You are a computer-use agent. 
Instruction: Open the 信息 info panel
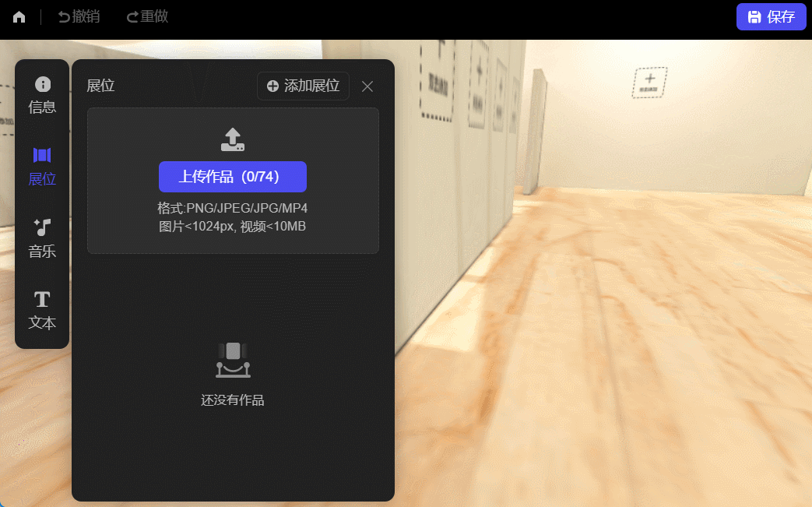click(x=42, y=93)
